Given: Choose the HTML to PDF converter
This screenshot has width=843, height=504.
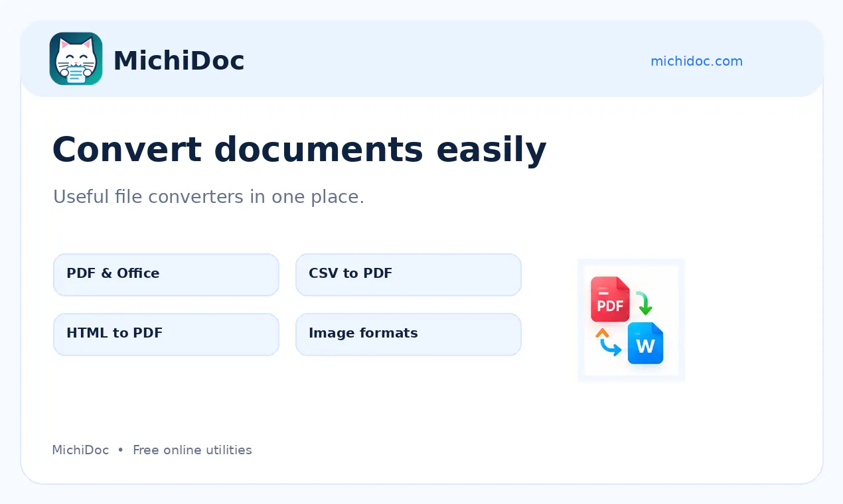Looking at the screenshot, I should click(x=166, y=334).
